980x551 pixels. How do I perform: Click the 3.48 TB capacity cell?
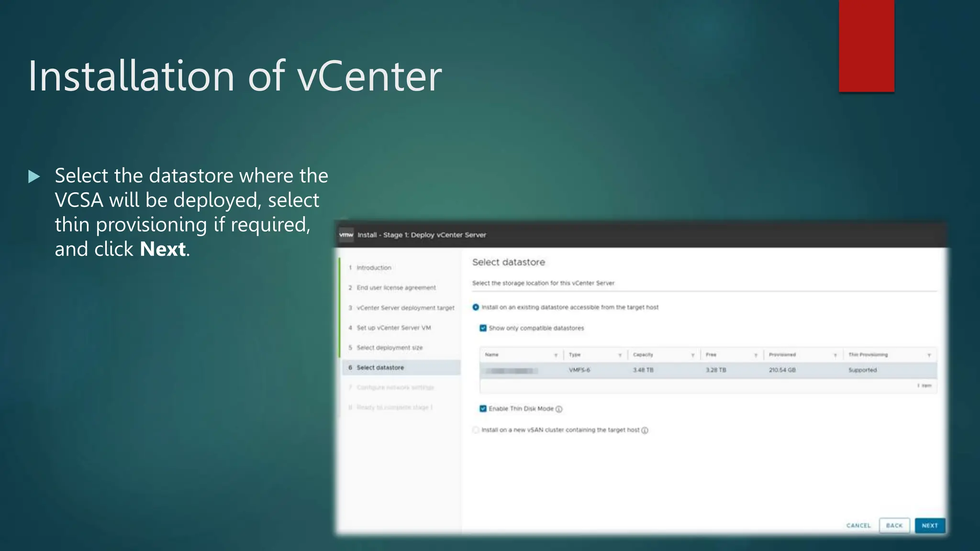click(643, 370)
